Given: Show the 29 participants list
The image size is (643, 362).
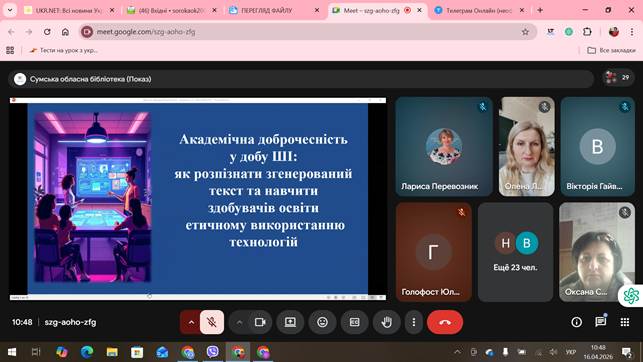Looking at the screenshot, I should (x=618, y=77).
